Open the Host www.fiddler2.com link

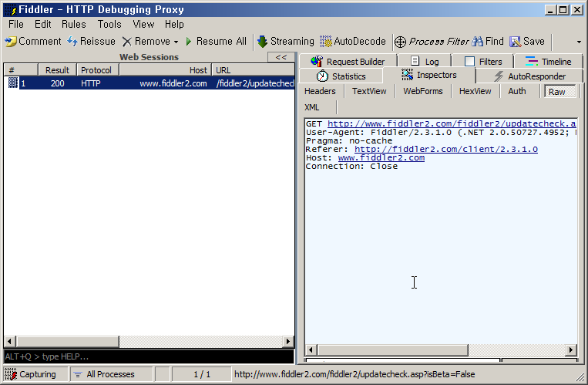pyautogui.click(x=381, y=157)
